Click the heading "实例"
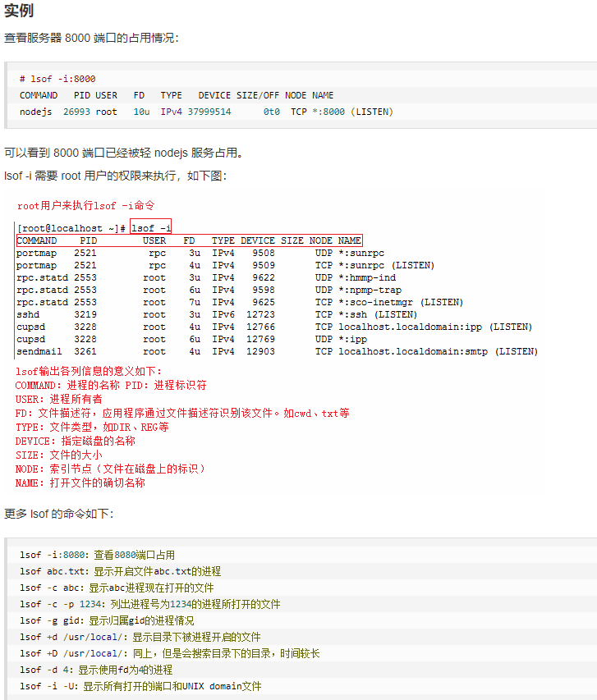This screenshot has height=700, width=597. [x=19, y=10]
